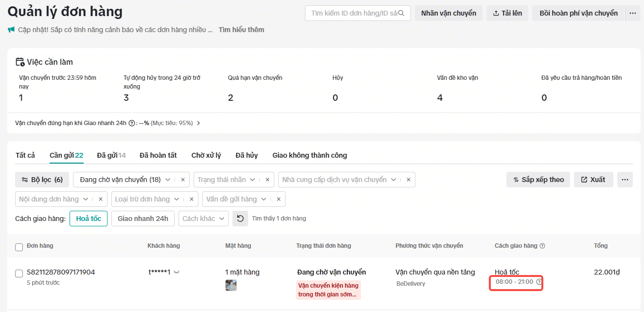This screenshot has width=644, height=312.
Task: Click help icon beside Cách giao hàng header
Action: tap(542, 246)
